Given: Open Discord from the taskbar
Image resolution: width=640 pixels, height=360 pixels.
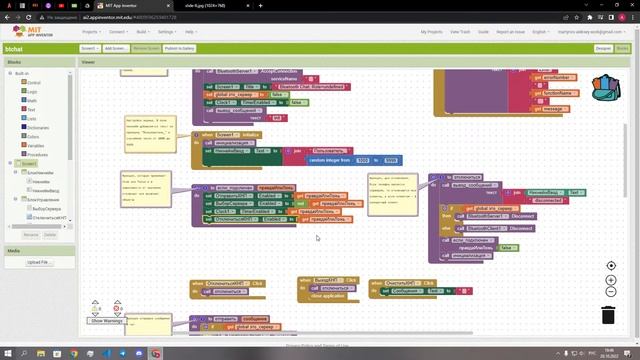Looking at the screenshot, I should coord(139,353).
